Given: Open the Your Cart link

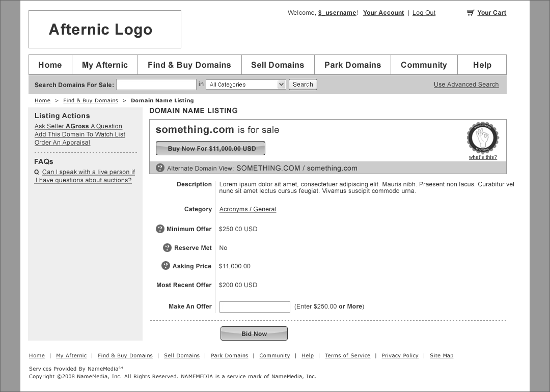Looking at the screenshot, I should click(x=491, y=13).
